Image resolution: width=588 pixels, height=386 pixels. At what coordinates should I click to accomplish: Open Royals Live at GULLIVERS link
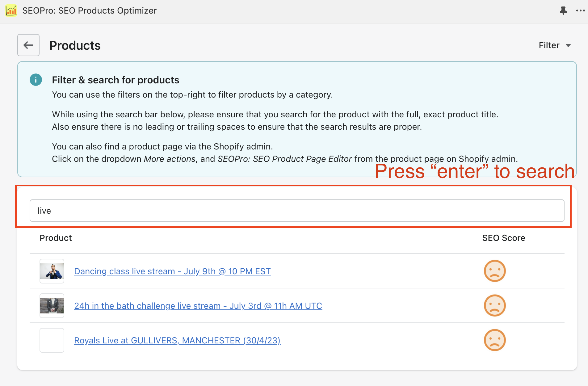177,340
